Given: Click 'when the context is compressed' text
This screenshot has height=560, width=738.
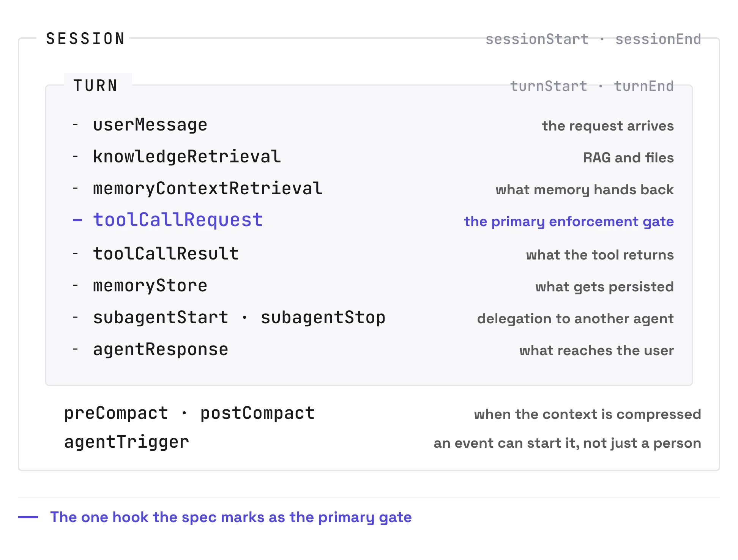Looking at the screenshot, I should pos(587,414).
